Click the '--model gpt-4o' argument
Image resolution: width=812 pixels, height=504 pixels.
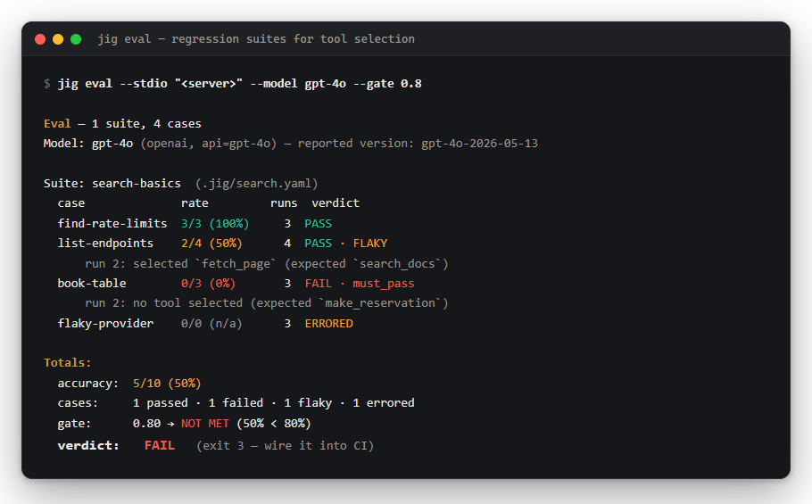(x=298, y=84)
